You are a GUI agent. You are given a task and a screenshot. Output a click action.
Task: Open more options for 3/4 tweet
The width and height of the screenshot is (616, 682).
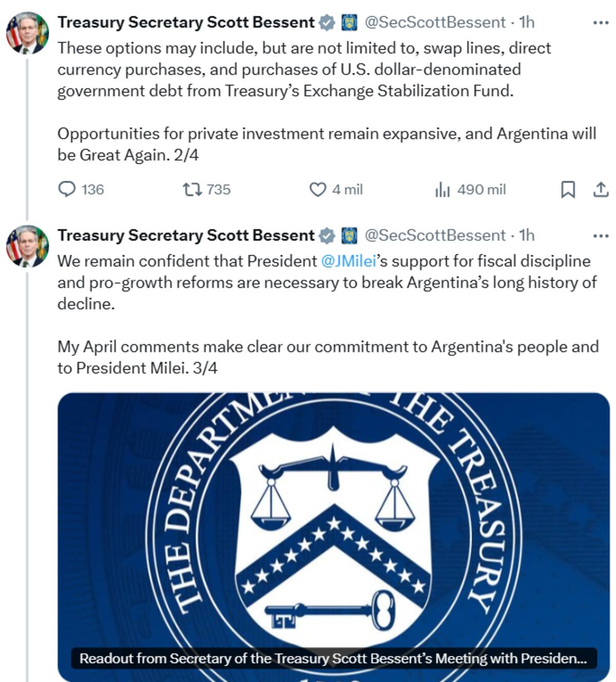click(601, 236)
